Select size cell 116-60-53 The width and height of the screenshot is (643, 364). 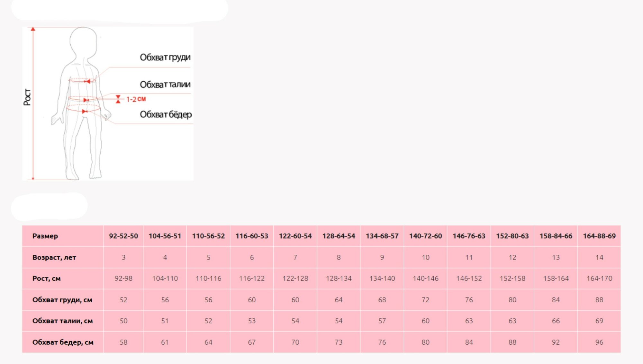[x=252, y=236]
